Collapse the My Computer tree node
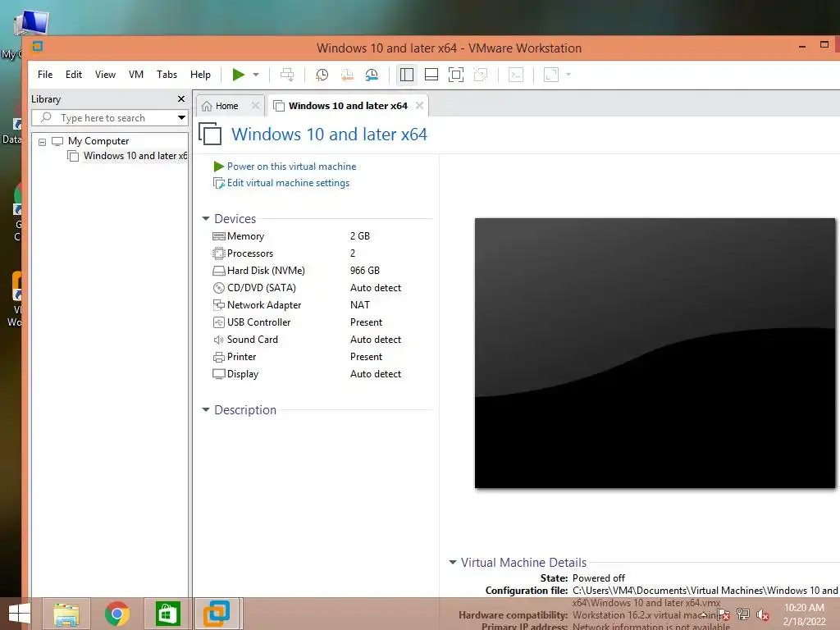 coord(43,142)
